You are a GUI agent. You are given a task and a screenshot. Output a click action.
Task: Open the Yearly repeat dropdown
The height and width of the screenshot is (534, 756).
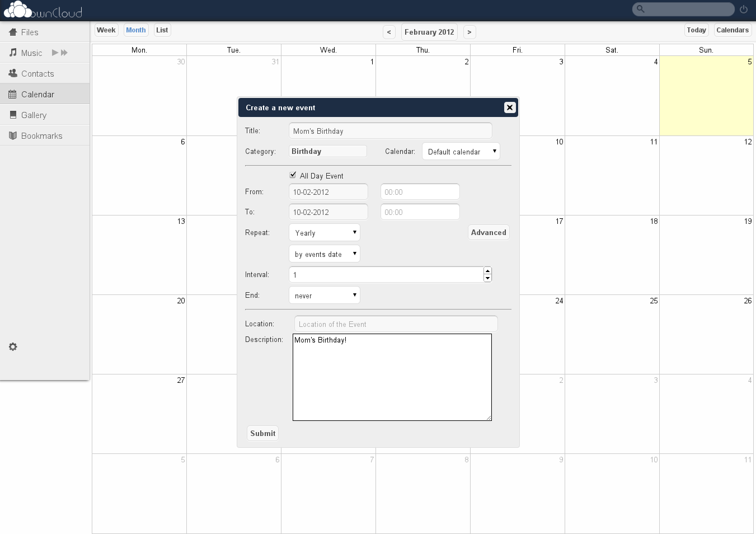(x=325, y=233)
